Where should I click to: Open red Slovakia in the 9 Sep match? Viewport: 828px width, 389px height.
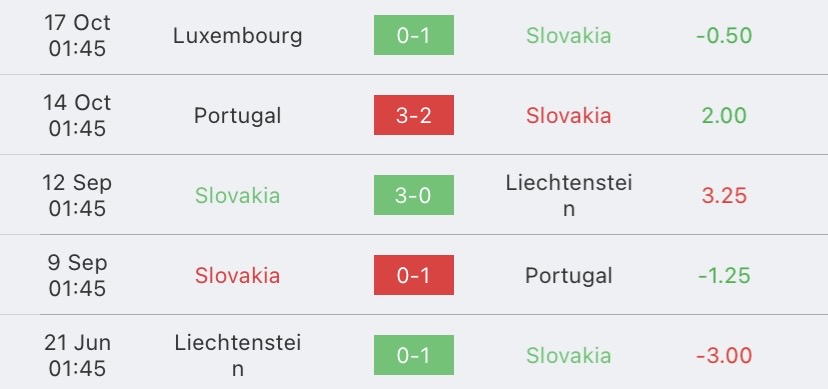coord(238,276)
